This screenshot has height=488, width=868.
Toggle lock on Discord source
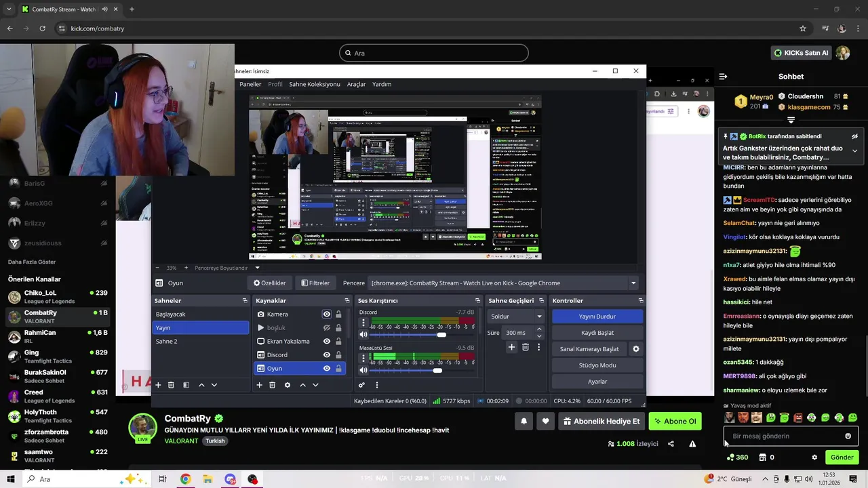pos(338,354)
